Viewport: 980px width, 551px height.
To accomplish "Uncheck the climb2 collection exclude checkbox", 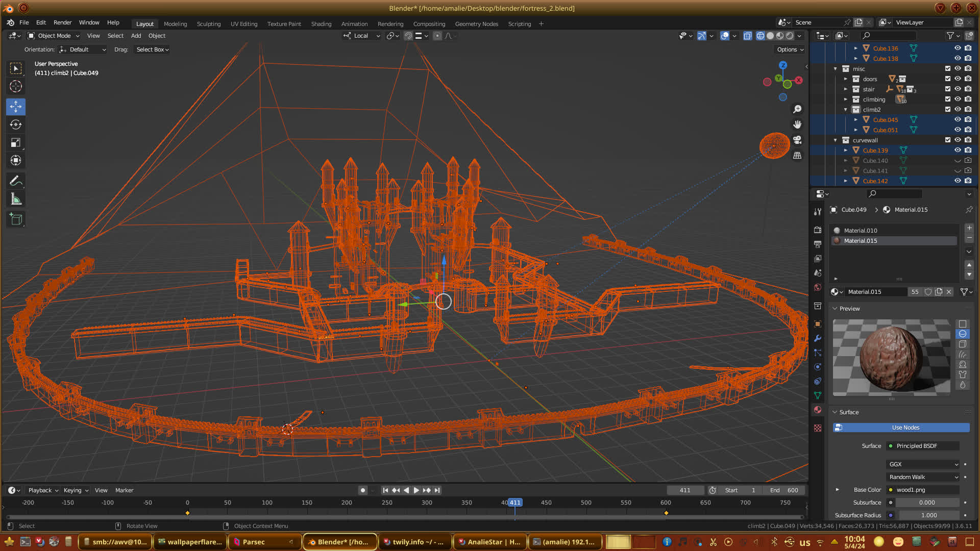I will 948,109.
